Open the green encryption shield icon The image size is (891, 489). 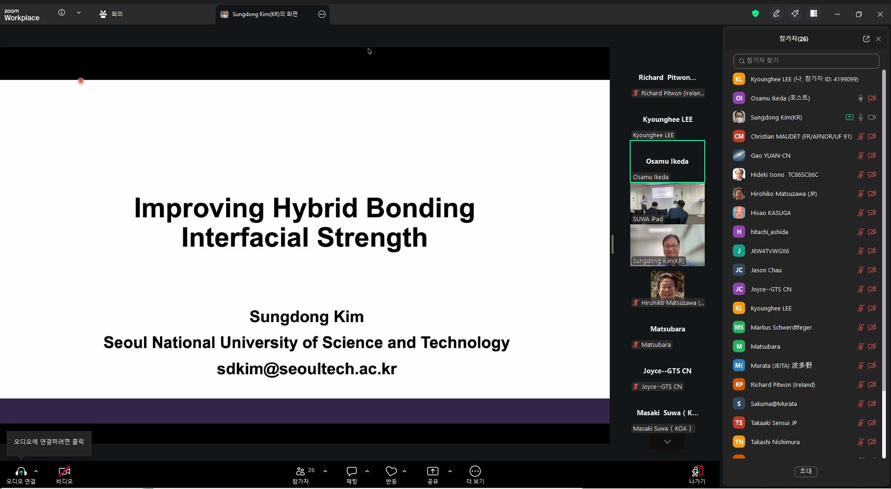(x=755, y=14)
